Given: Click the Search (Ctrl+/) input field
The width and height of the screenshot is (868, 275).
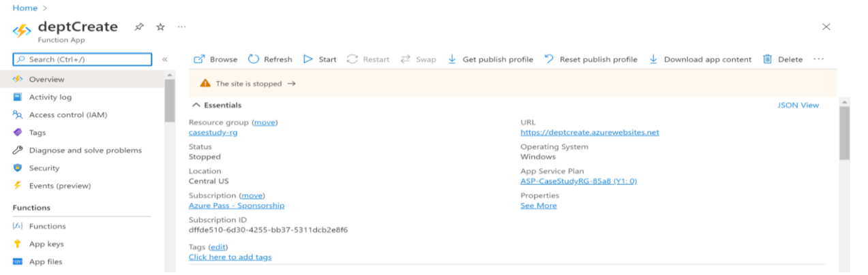Looking at the screenshot, I should tap(83, 59).
